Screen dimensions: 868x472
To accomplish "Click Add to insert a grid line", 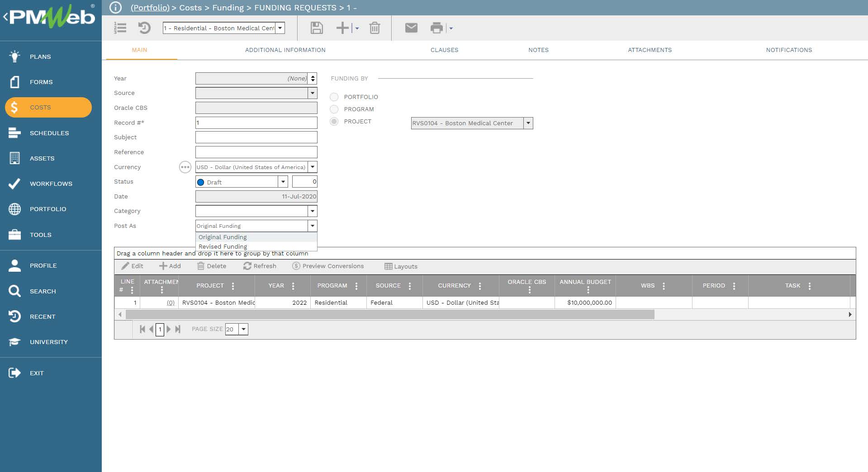I will 170,266.
